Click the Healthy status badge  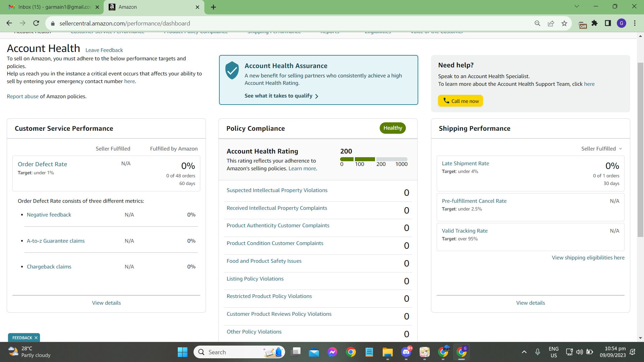393,128
